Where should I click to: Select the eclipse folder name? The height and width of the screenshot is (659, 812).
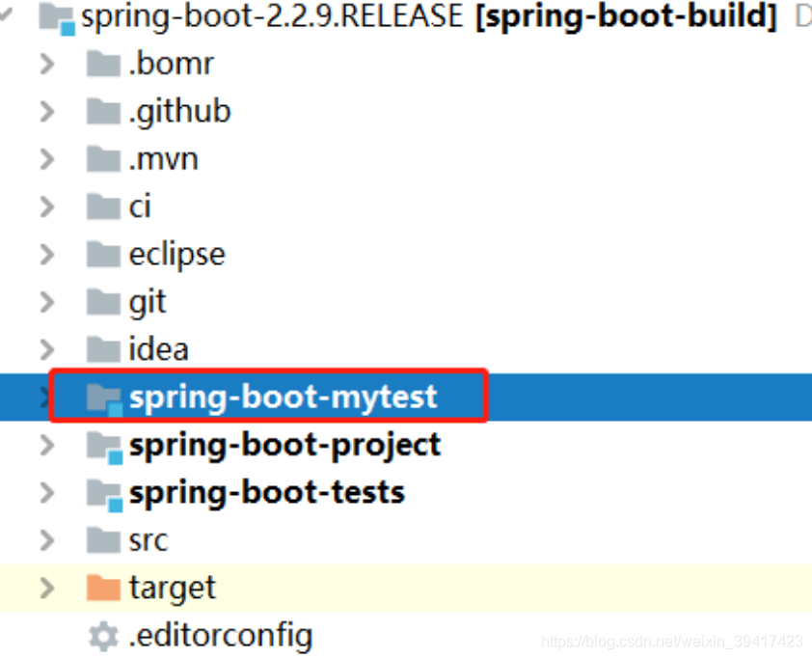pos(177,256)
